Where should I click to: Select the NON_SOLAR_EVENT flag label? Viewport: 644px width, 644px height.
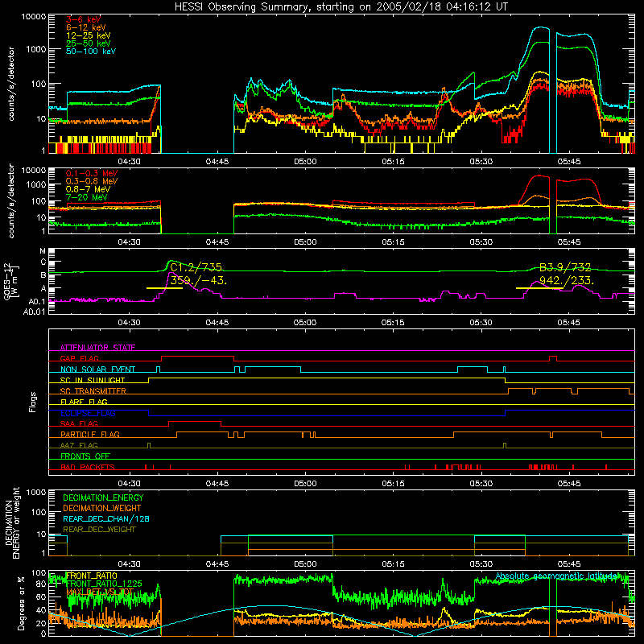(97, 369)
